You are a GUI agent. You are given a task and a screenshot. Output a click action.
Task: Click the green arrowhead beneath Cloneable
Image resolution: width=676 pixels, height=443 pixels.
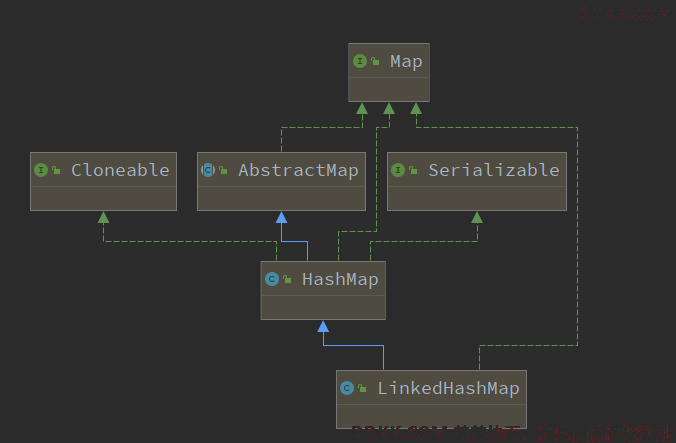pos(103,217)
